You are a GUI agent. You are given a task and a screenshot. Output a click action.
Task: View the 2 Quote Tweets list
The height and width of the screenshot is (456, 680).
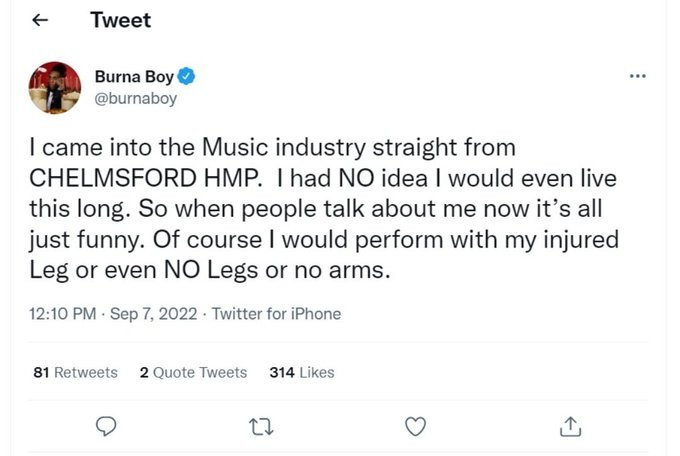pos(193,372)
